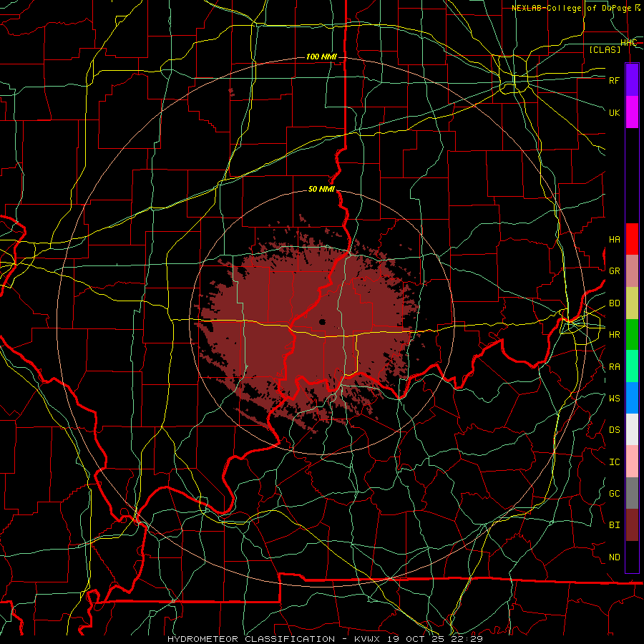Click the "50 NMI" range ring label
The height and width of the screenshot is (644, 644).
[x=321, y=189]
